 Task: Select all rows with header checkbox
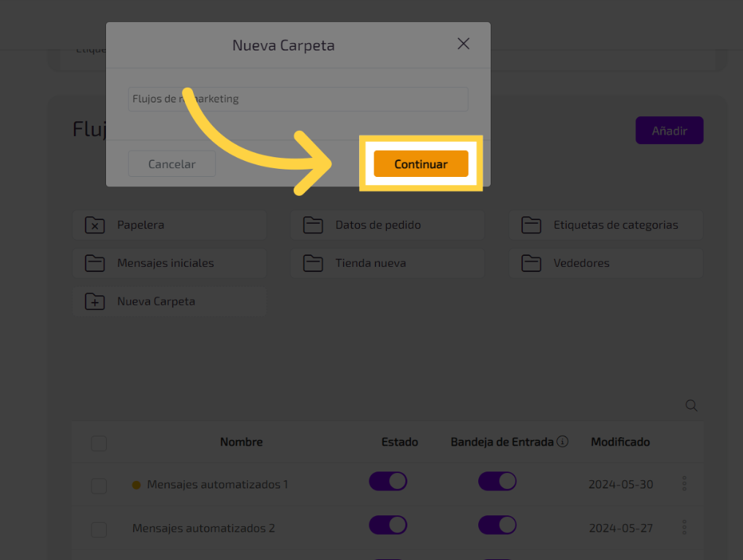[x=99, y=443]
